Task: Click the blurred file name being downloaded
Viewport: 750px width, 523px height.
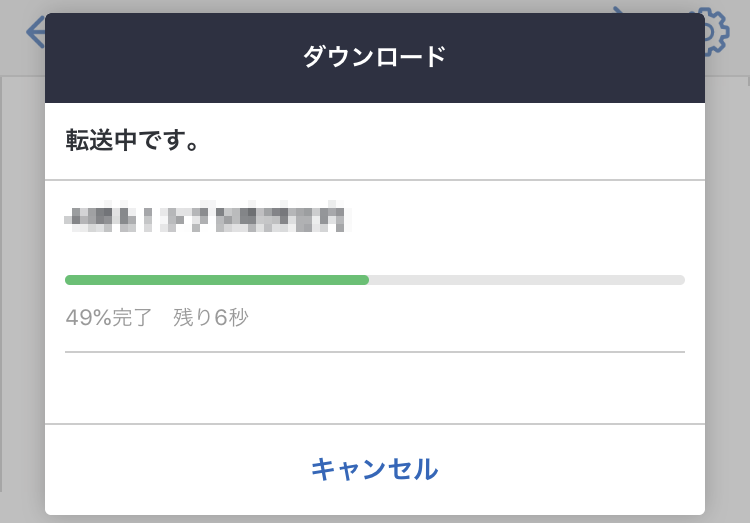Action: click(x=207, y=217)
